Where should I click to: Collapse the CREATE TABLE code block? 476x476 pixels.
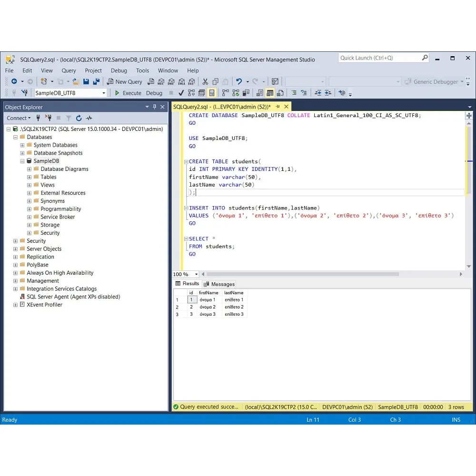pyautogui.click(x=186, y=162)
